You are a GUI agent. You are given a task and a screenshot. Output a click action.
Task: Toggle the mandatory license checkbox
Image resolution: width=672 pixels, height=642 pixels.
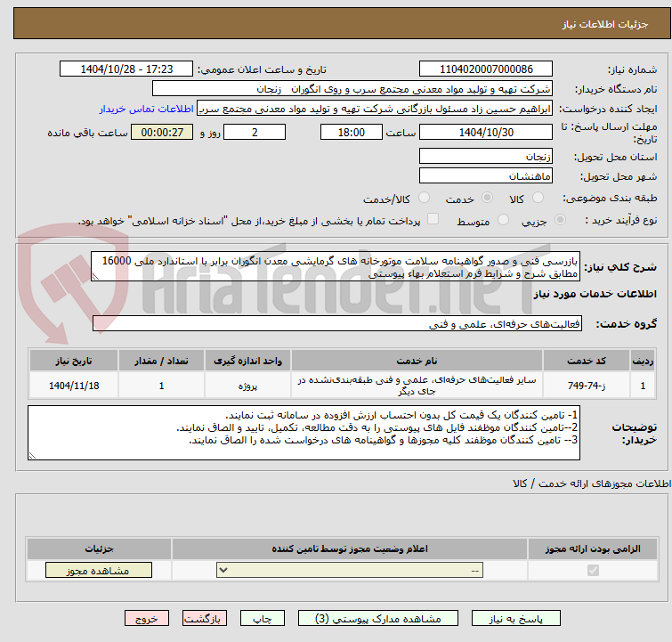tap(593, 571)
